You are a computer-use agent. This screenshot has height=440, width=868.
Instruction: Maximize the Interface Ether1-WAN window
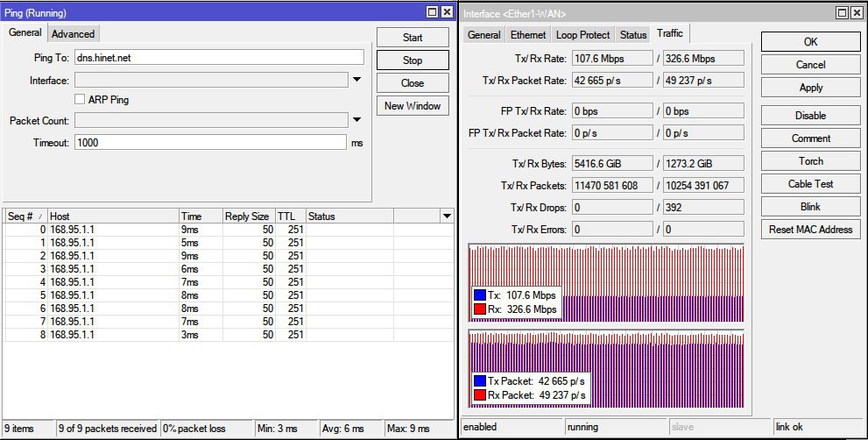click(842, 13)
